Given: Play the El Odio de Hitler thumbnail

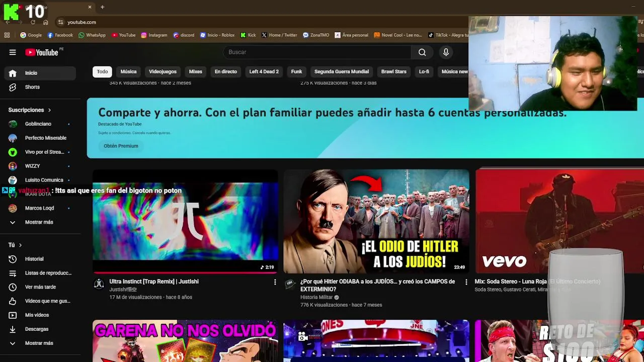Looking at the screenshot, I should [376, 222].
